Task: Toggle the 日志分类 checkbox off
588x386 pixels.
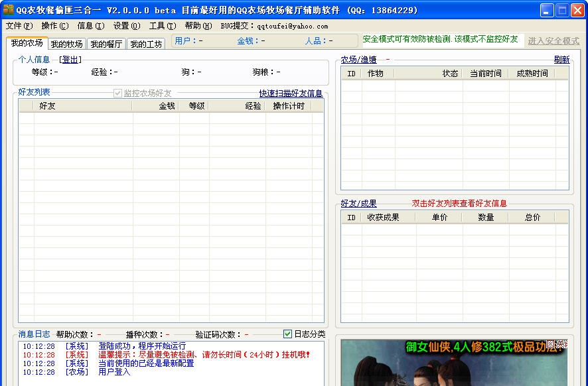Action: (288, 334)
